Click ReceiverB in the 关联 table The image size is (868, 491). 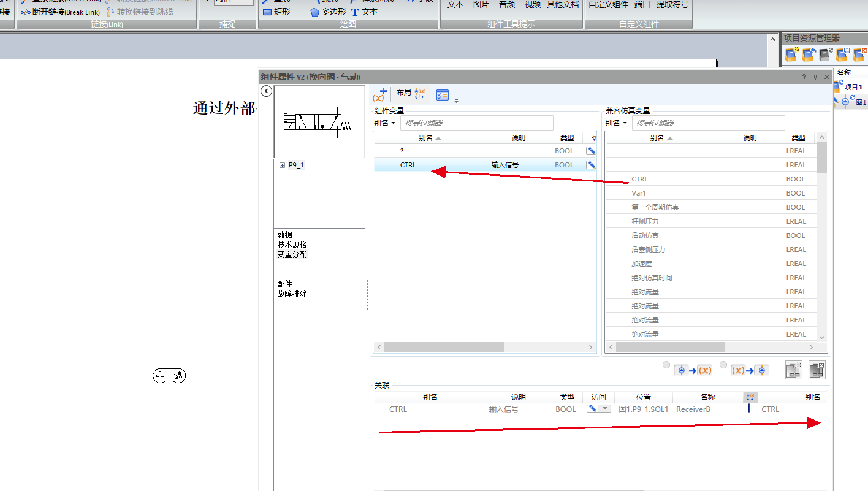pos(693,409)
